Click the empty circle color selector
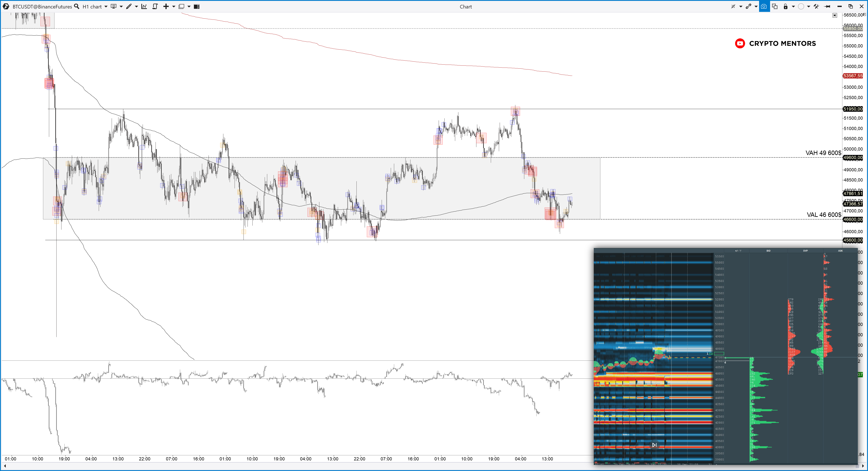This screenshot has height=471, width=868. tap(801, 6)
